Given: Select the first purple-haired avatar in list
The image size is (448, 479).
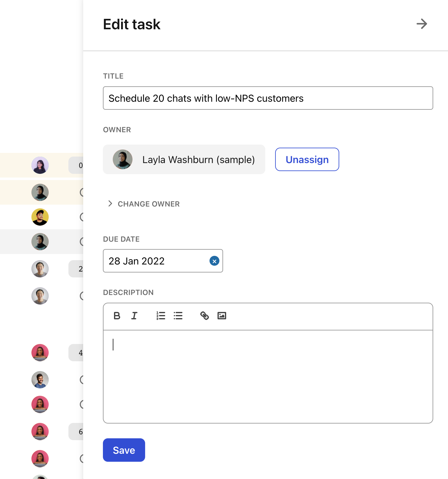Looking at the screenshot, I should [40, 165].
